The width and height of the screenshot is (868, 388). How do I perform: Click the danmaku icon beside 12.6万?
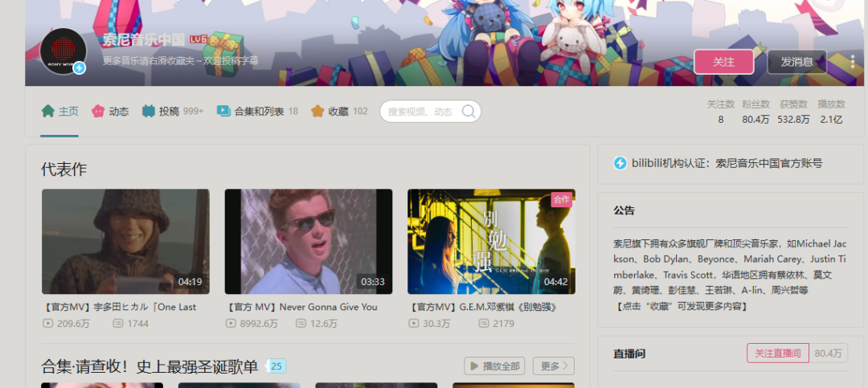(x=301, y=323)
